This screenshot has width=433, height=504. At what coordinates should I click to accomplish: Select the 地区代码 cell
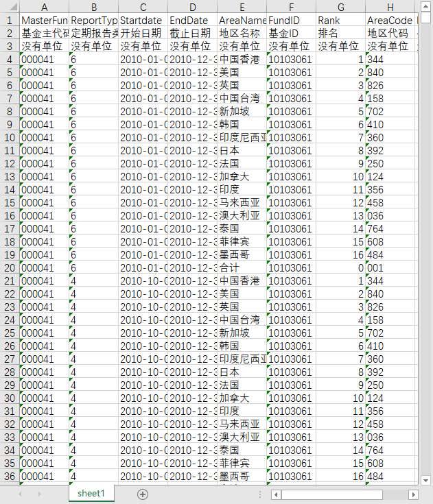tap(390, 33)
